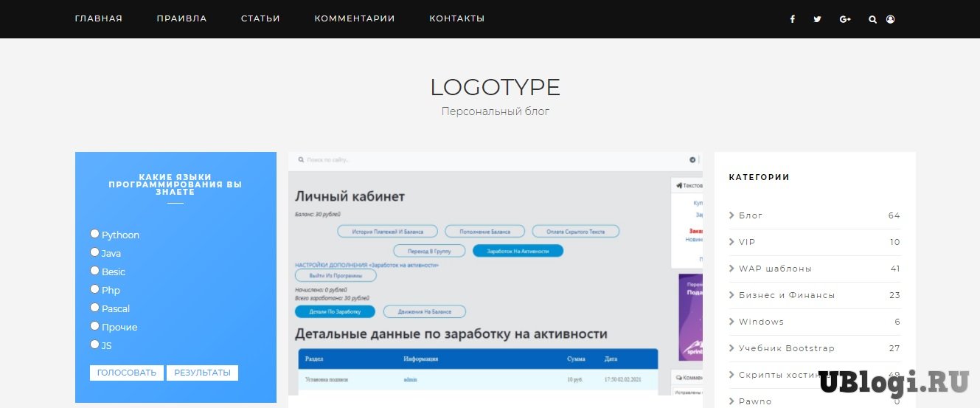Select the Pythoon radio option

click(94, 234)
